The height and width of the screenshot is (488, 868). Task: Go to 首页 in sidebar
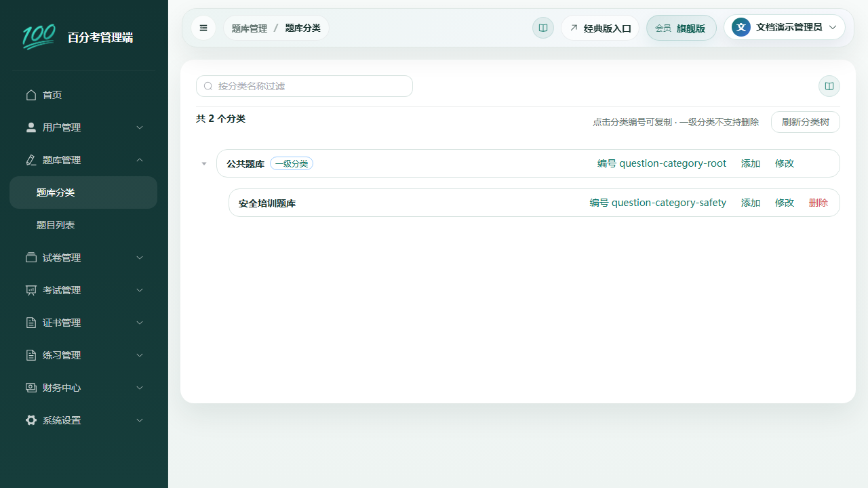[83, 95]
